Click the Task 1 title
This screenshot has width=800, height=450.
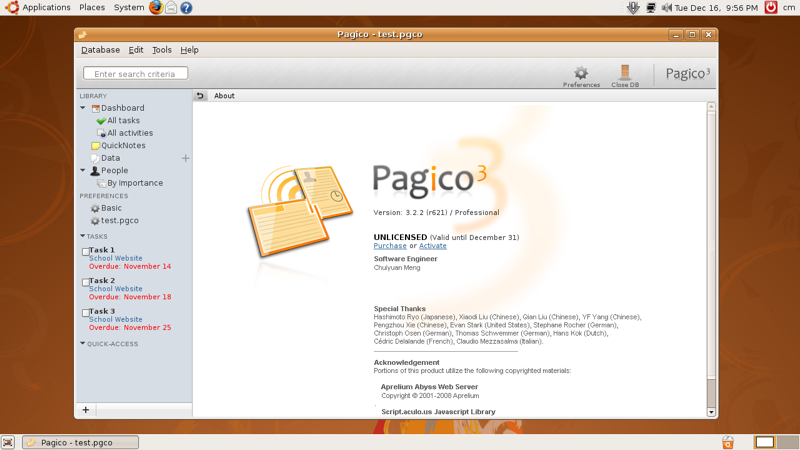click(x=102, y=250)
